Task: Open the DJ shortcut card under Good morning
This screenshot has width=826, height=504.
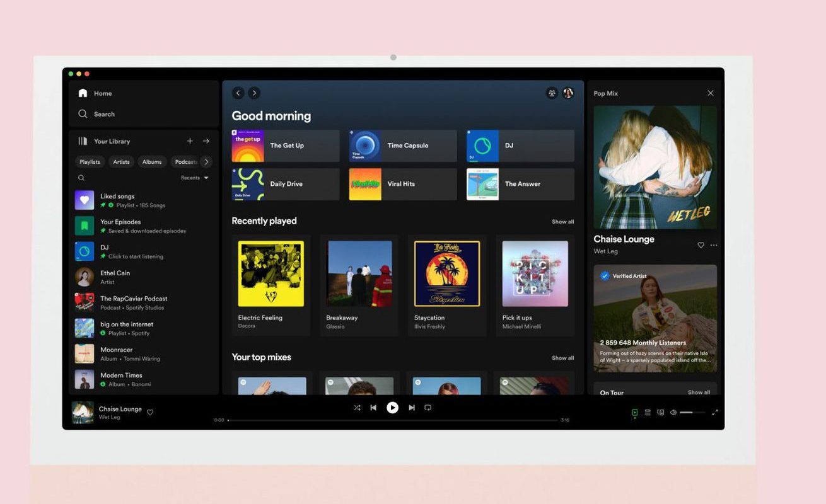Action: [520, 146]
